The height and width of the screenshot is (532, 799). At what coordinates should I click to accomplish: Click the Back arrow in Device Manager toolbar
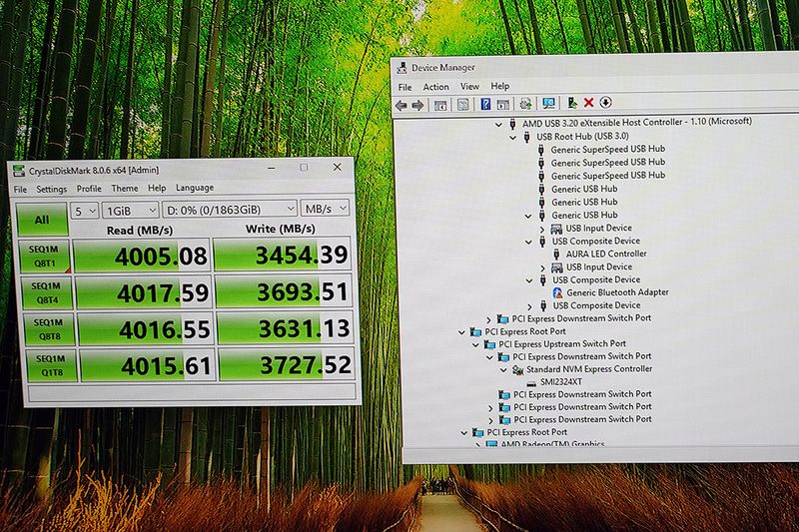(x=401, y=106)
